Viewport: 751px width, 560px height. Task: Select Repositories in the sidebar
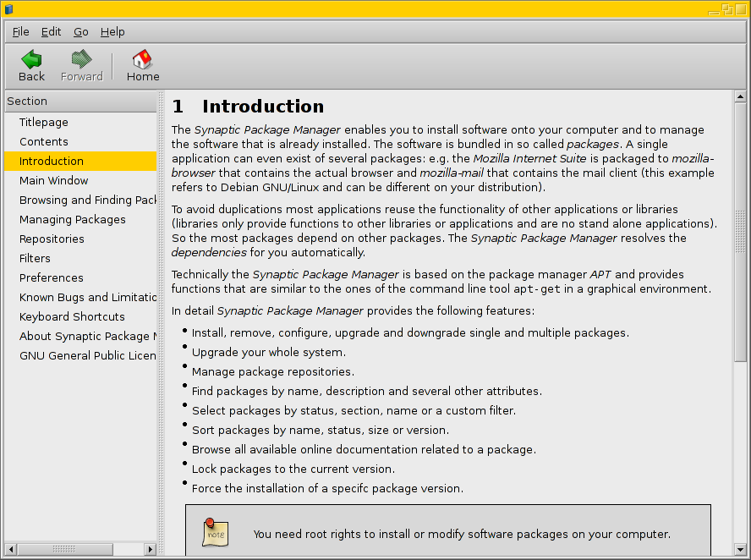[52, 239]
